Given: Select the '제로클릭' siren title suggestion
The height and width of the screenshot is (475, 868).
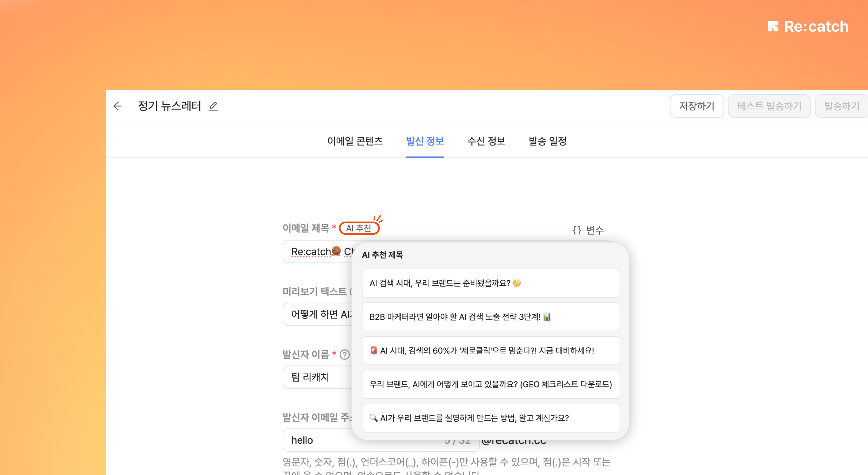Looking at the screenshot, I should 491,351.
